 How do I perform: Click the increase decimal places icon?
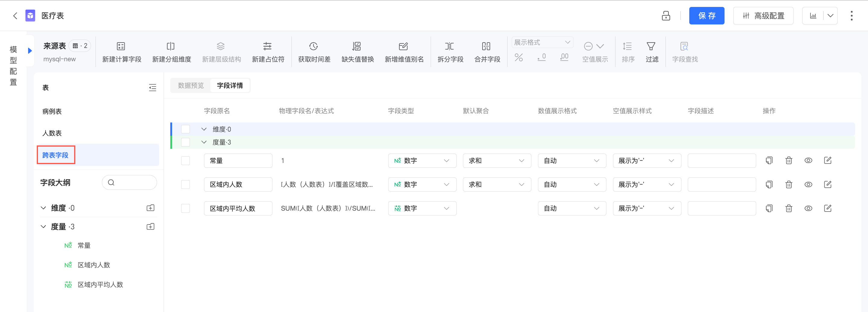pyautogui.click(x=564, y=57)
